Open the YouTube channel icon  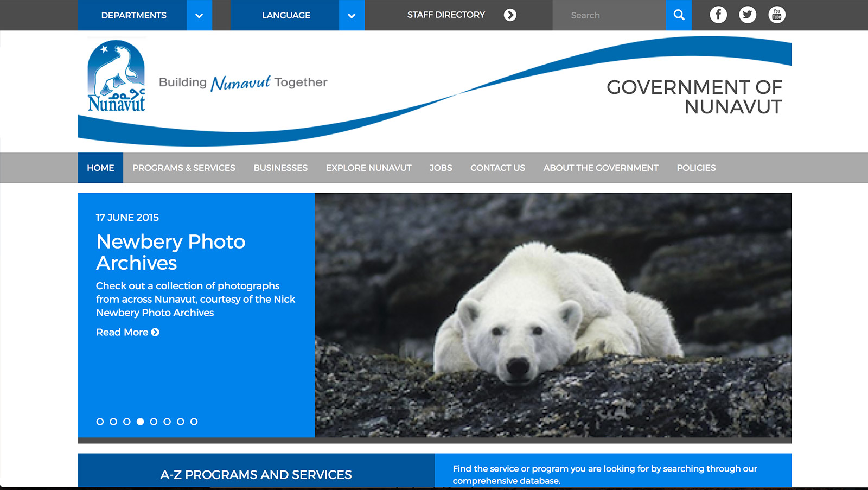777,15
